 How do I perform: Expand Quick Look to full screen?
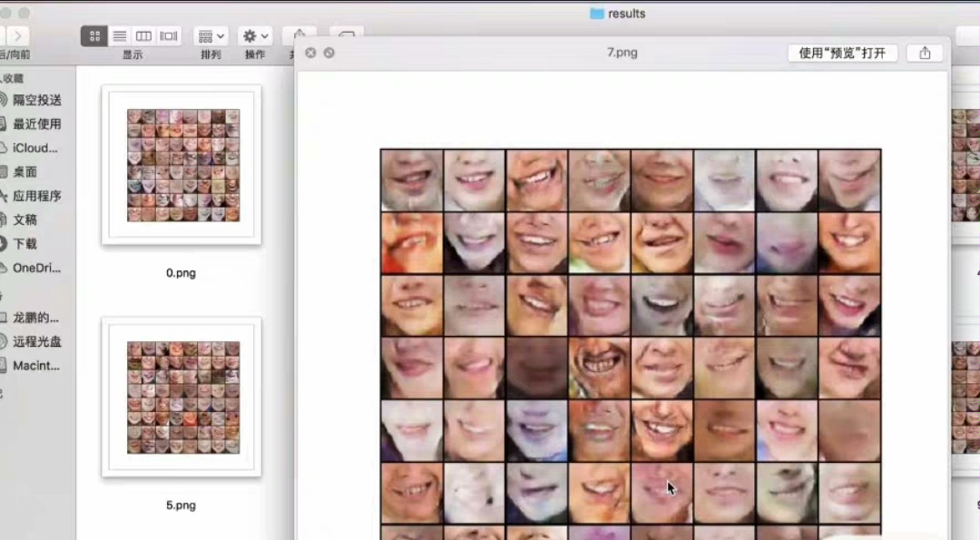[328, 53]
